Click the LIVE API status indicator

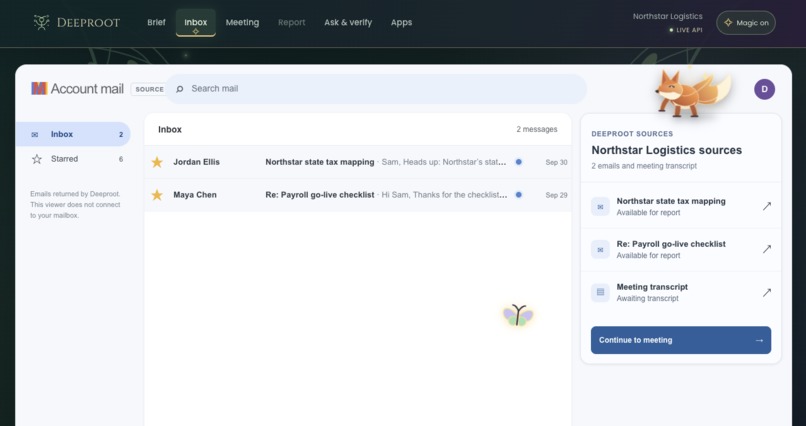[x=686, y=30]
